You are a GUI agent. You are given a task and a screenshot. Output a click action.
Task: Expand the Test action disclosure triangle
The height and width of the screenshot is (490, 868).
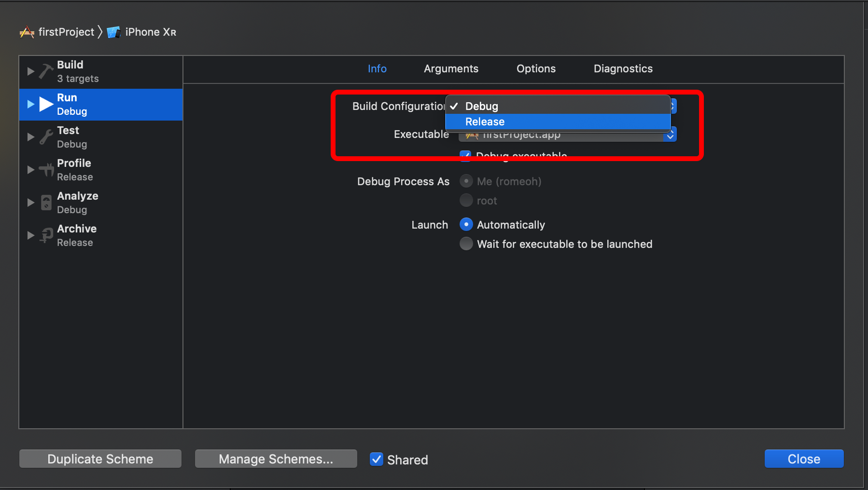tap(31, 137)
